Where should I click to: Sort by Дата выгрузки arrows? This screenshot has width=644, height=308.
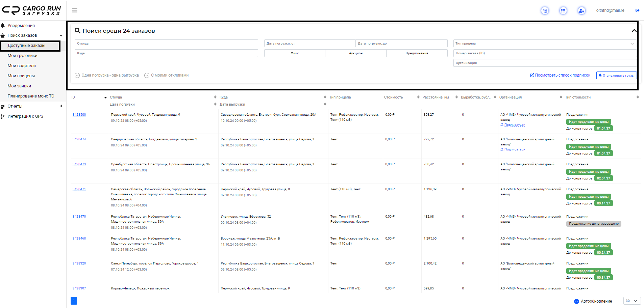[325, 104]
